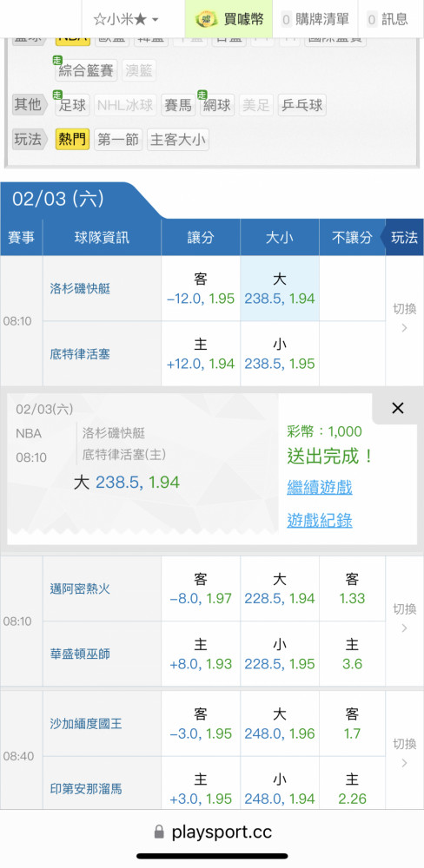Select the 綜合籃賽 category
Viewport: 424px width, 868px height.
[x=86, y=70]
